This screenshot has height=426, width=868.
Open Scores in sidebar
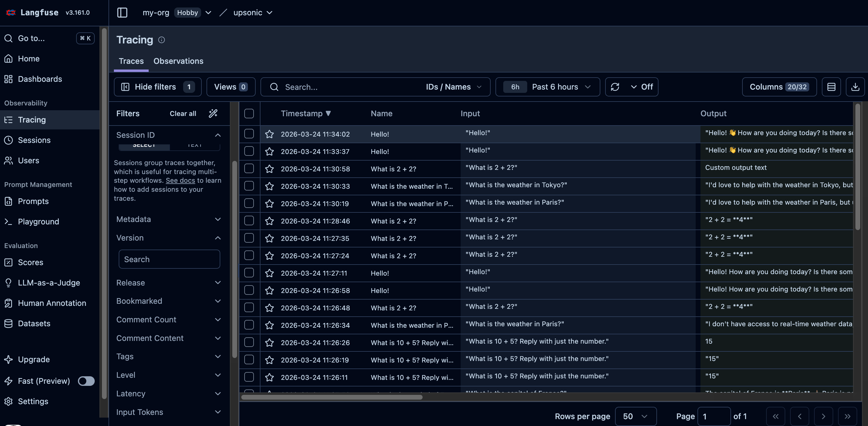[50, 262]
